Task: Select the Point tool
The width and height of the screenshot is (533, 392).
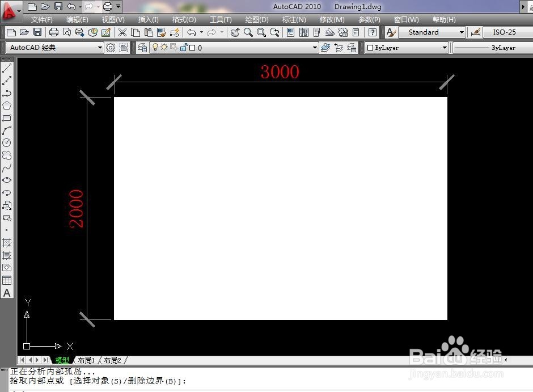Action: coord(7,230)
